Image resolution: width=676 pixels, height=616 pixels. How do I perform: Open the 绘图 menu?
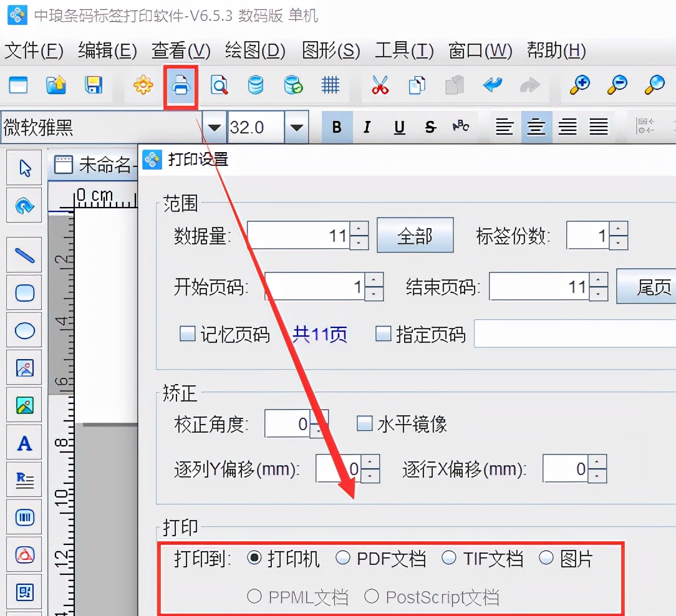255,51
